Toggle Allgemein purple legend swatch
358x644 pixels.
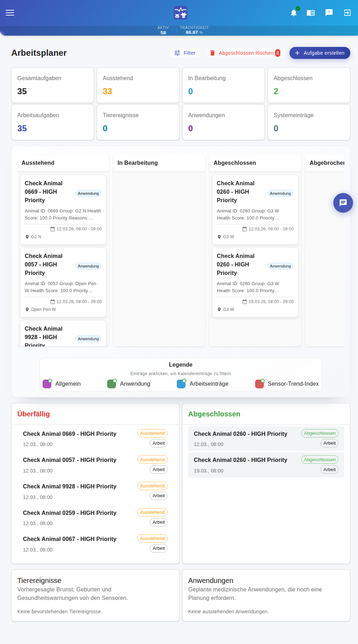[47, 384]
